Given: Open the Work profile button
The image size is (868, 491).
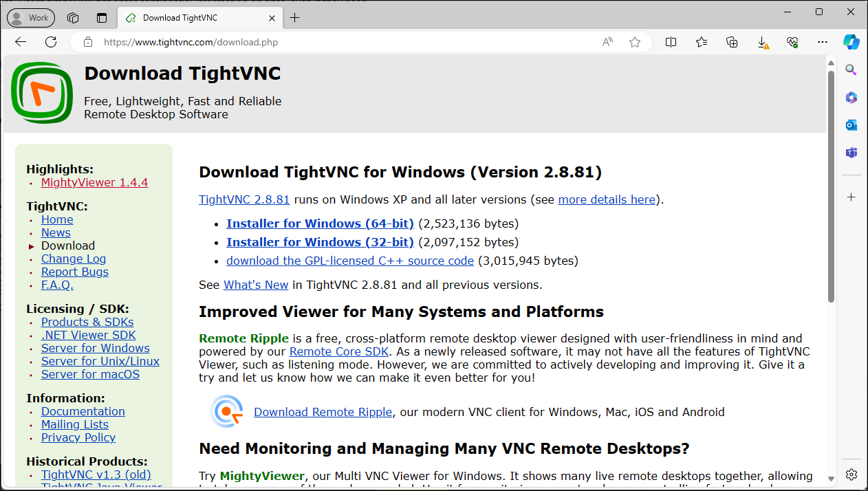Looking at the screenshot, I should click(30, 18).
